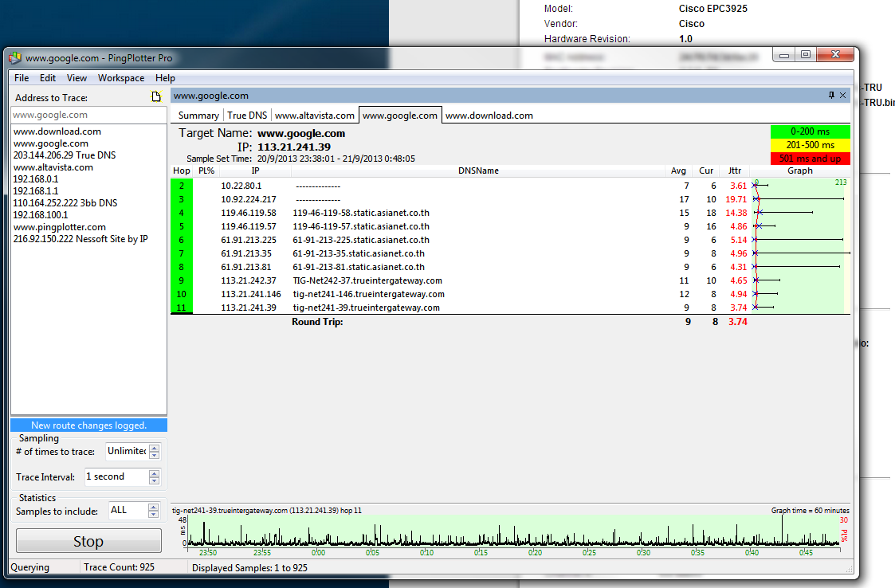Open the Workspace menu
895x588 pixels.
121,78
